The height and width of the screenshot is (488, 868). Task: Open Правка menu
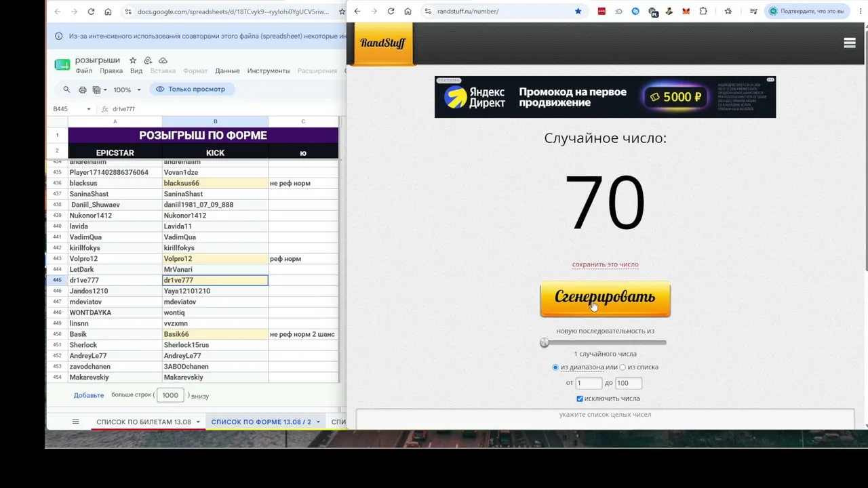(111, 70)
